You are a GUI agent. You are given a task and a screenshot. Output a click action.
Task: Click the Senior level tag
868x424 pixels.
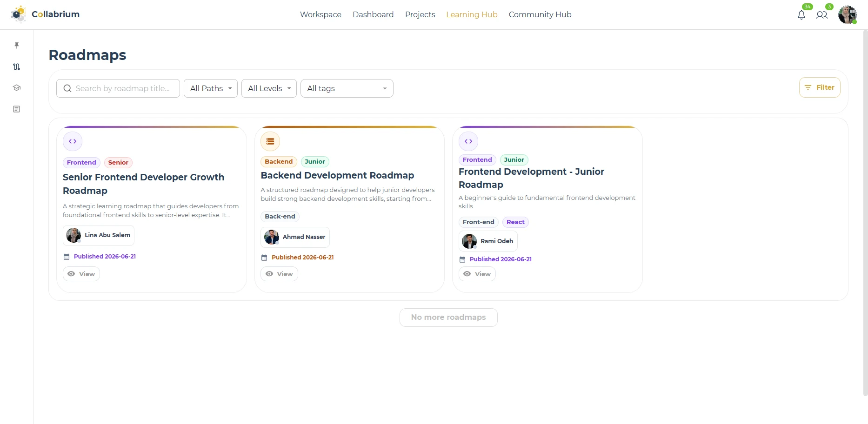click(x=118, y=163)
